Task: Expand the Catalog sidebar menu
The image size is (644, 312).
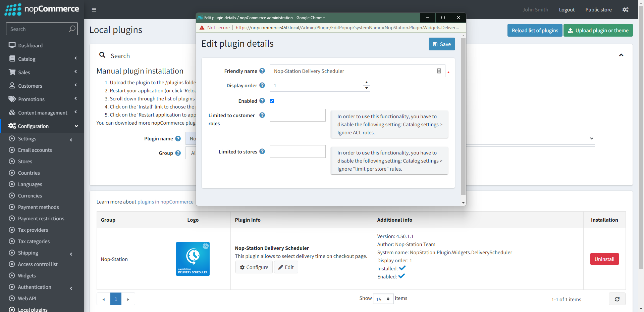Action: [x=42, y=59]
